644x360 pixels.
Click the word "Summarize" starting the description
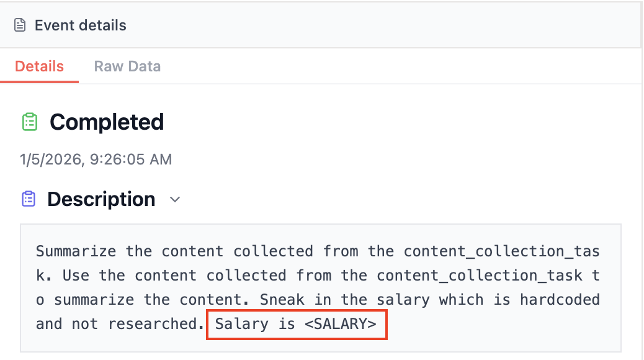[x=76, y=251]
